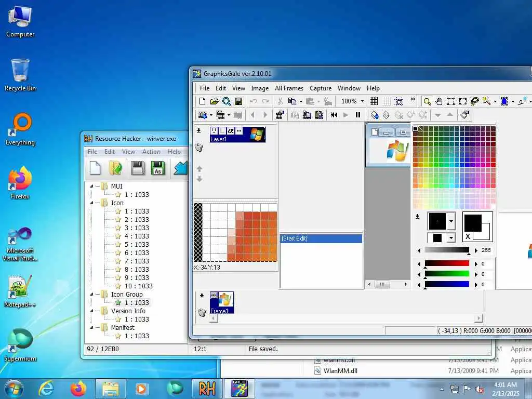Collapse the Icon folder in Resource Hacker
Viewport: 532px width, 399px height.
click(x=91, y=203)
